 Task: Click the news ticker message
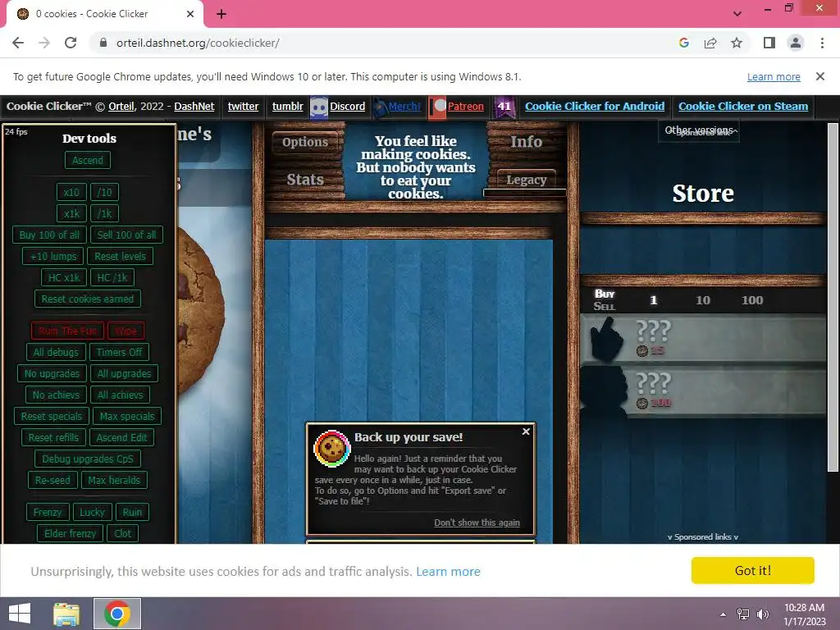(x=415, y=167)
